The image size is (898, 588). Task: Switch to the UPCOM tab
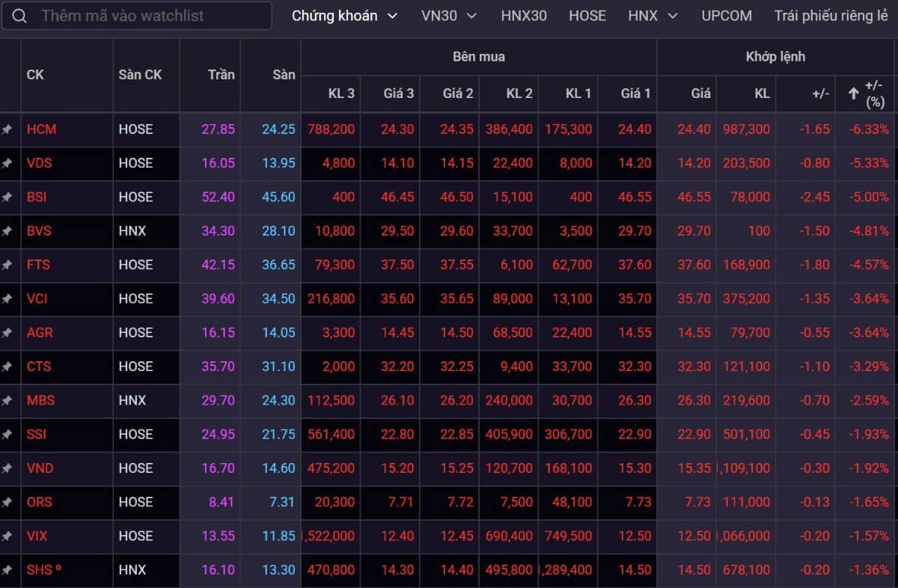[727, 16]
